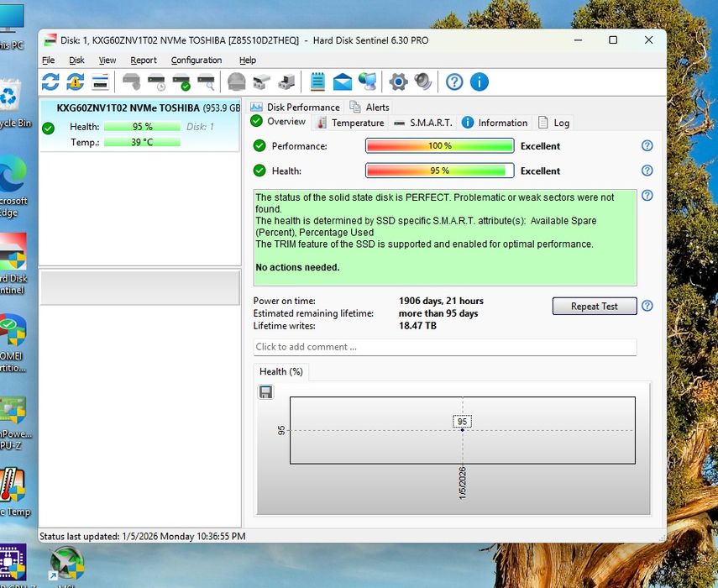Click the 100 % Performance progress bar
The width and height of the screenshot is (718, 588).
point(439,145)
